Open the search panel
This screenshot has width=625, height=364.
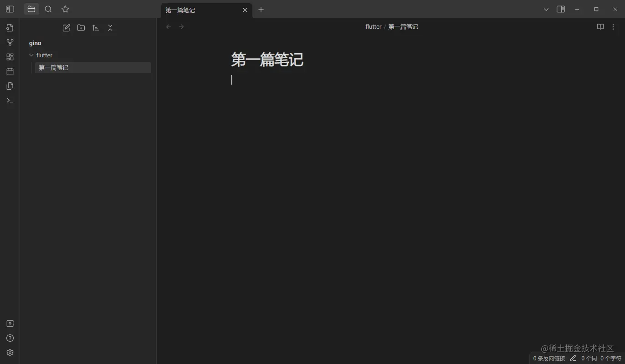click(48, 9)
